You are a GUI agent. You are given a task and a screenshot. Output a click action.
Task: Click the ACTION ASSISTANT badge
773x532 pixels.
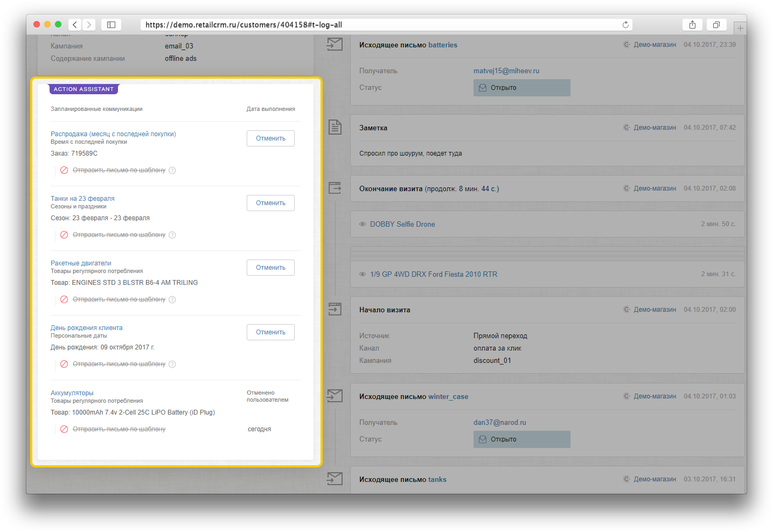[83, 89]
